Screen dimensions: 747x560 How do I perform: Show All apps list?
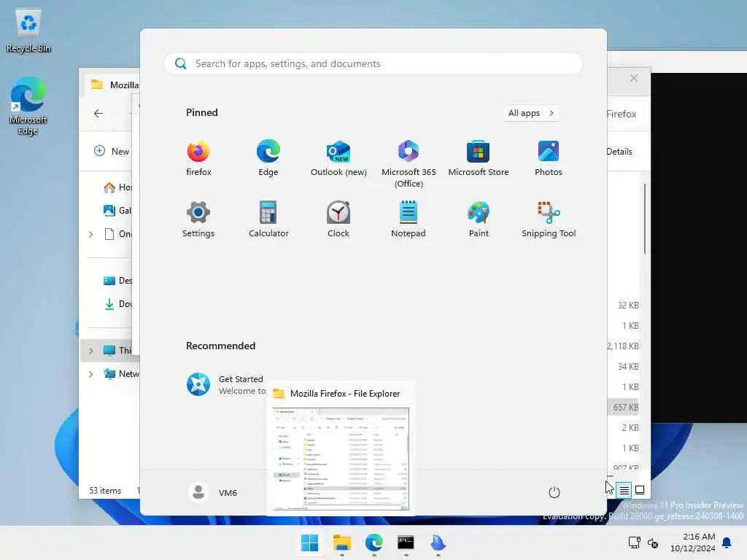point(531,113)
